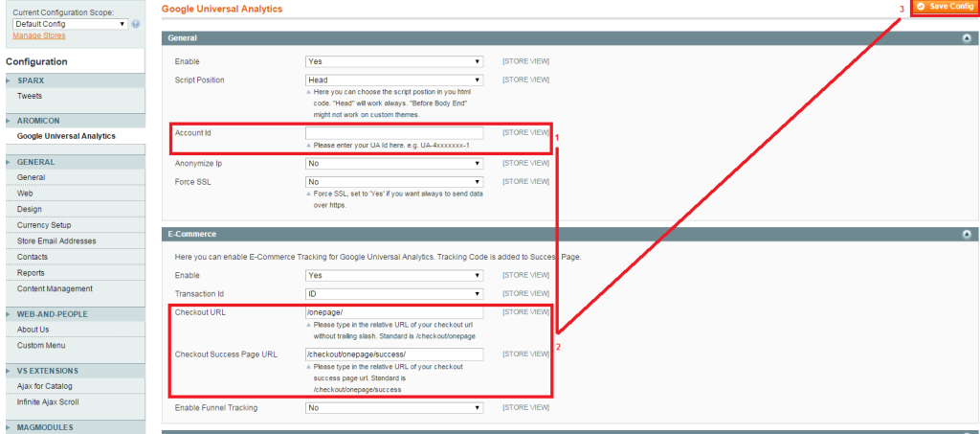This screenshot has height=434, width=980.
Task: Open the E-Commerce section's Enable dropdown
Action: [x=394, y=275]
